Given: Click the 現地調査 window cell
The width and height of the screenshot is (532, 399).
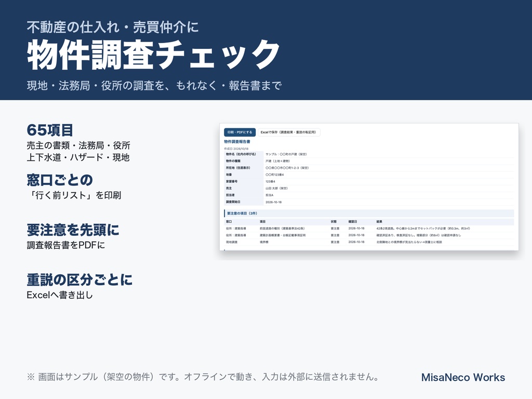Looking at the screenshot, I should coord(232,242).
